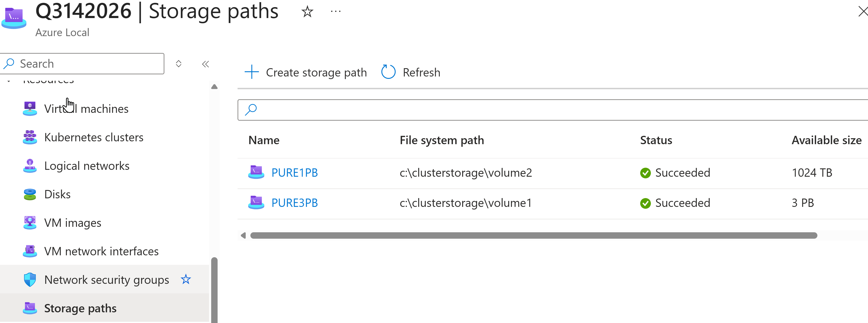
Task: Select Kubernetes clusters in the menu
Action: (x=94, y=138)
